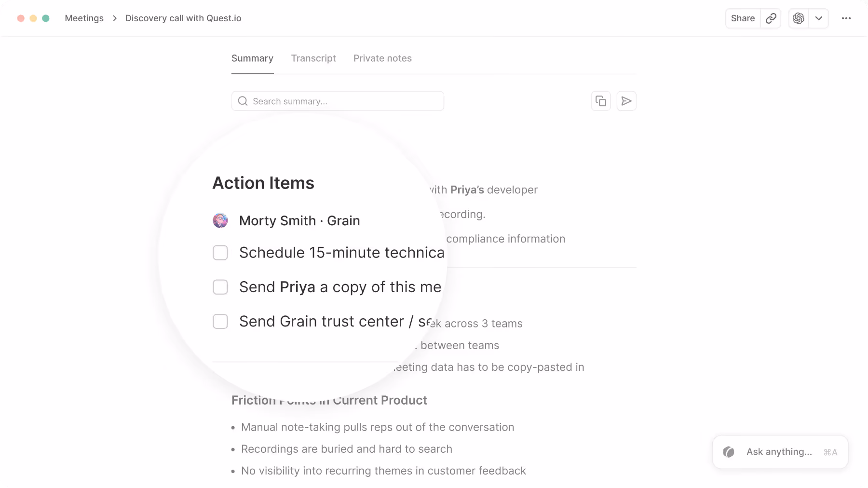Click inside the Search summary field

[338, 101]
